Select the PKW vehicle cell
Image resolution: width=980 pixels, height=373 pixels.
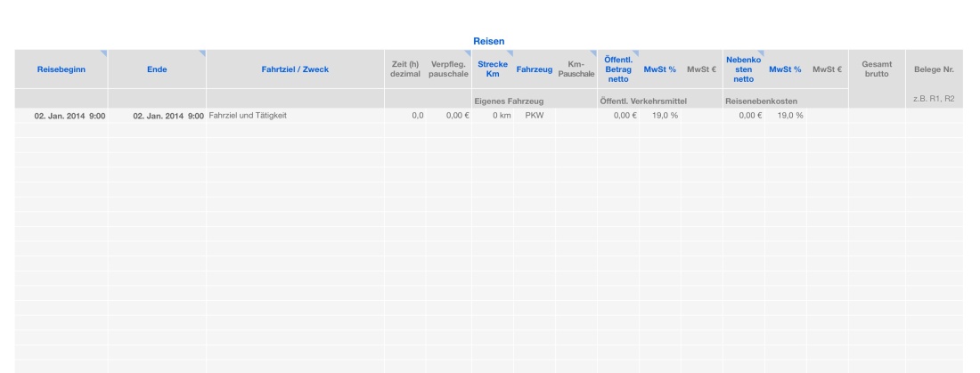tap(534, 117)
